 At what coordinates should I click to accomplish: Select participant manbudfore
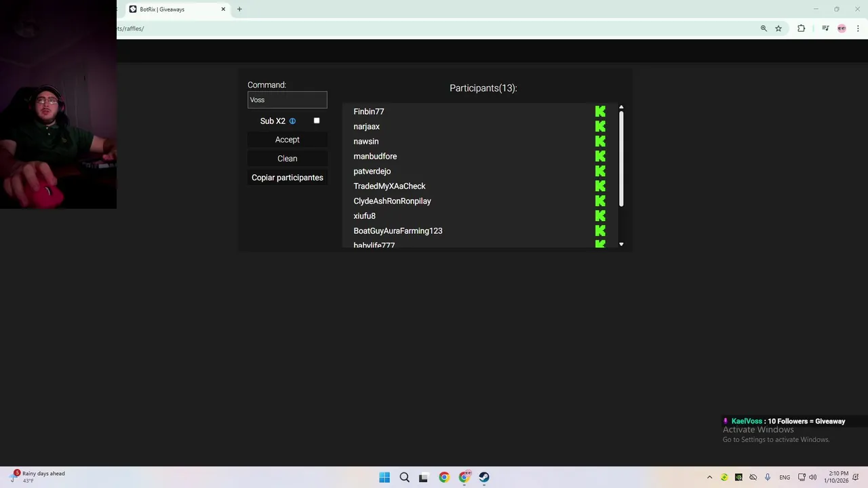coord(375,156)
